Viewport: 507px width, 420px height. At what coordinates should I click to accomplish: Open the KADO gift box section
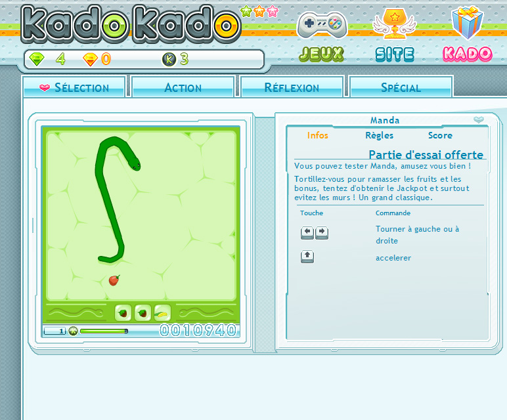coord(467,33)
